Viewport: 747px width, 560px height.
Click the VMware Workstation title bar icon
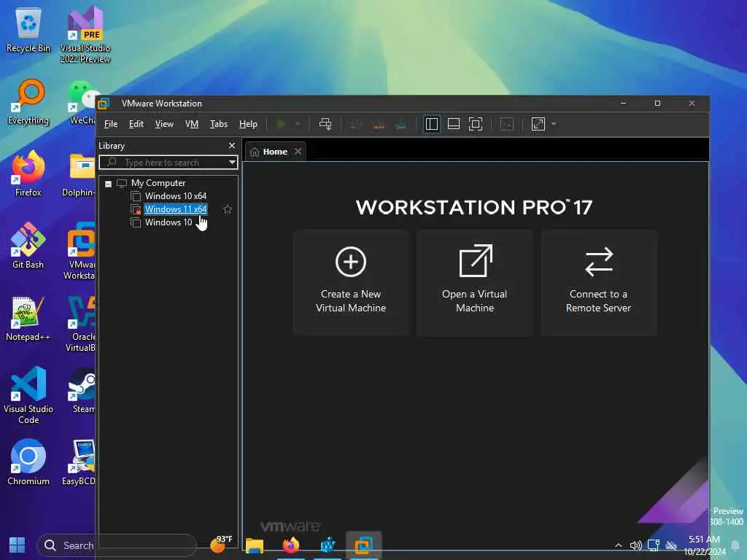pos(104,104)
